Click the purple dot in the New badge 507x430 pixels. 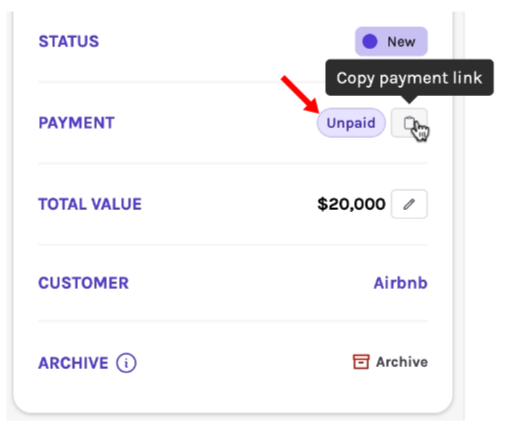coord(370,42)
